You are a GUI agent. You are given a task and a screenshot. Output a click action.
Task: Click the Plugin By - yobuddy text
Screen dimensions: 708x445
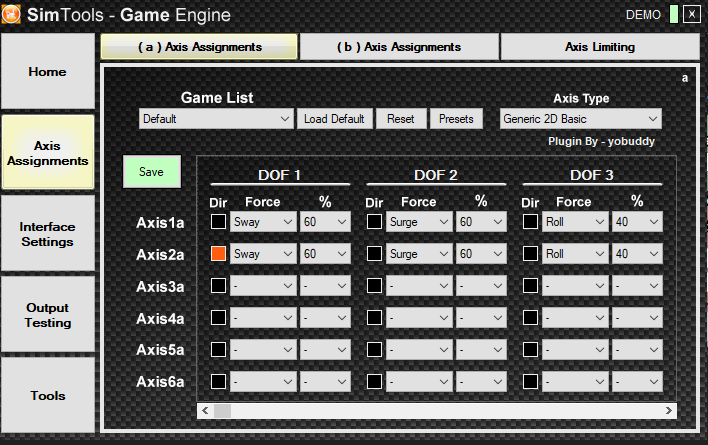601,141
